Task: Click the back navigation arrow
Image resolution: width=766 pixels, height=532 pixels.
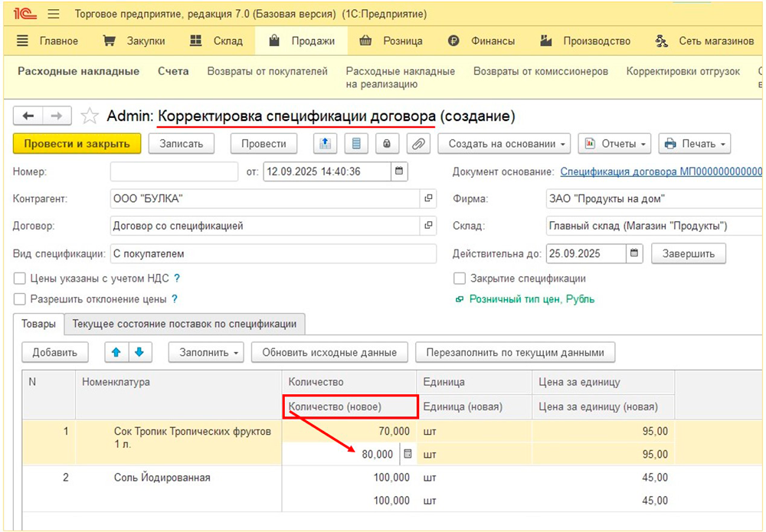Action: click(x=28, y=116)
